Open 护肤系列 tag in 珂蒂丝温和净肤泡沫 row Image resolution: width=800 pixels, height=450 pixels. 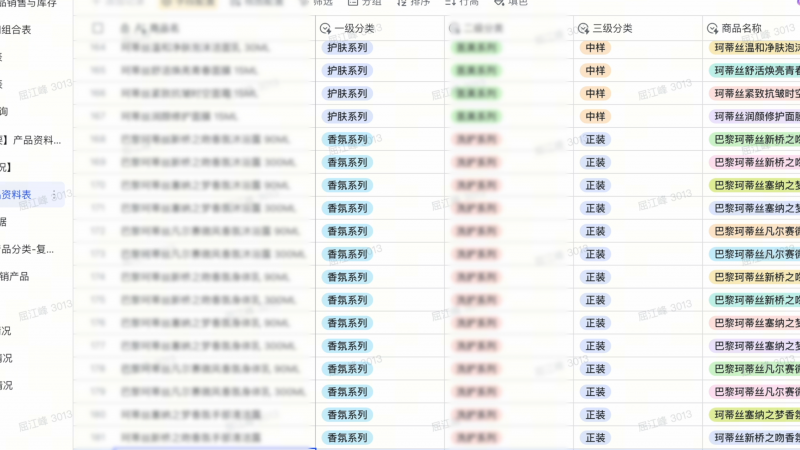347,47
